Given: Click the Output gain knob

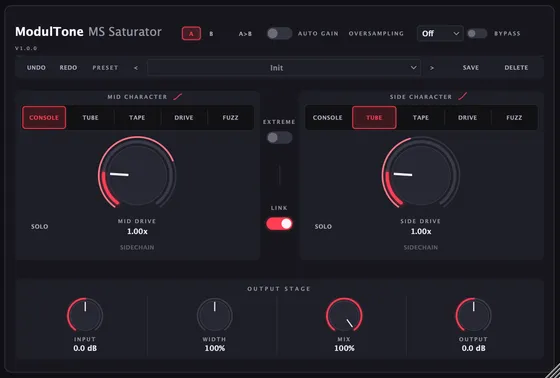Looking at the screenshot, I should [474, 315].
